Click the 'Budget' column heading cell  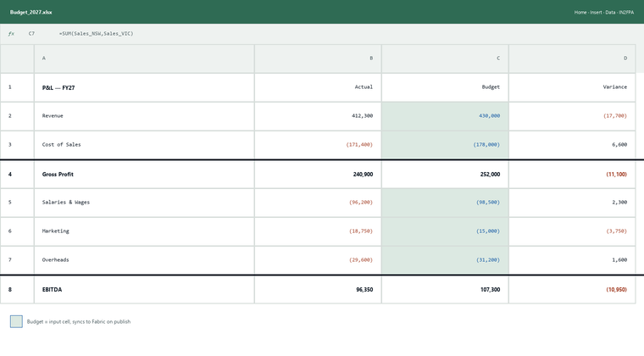tap(445, 87)
